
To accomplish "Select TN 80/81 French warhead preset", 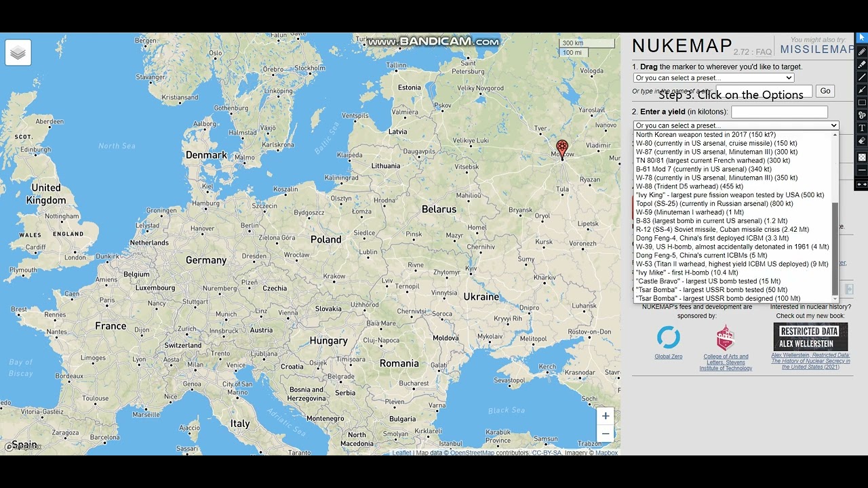I will tap(733, 161).
